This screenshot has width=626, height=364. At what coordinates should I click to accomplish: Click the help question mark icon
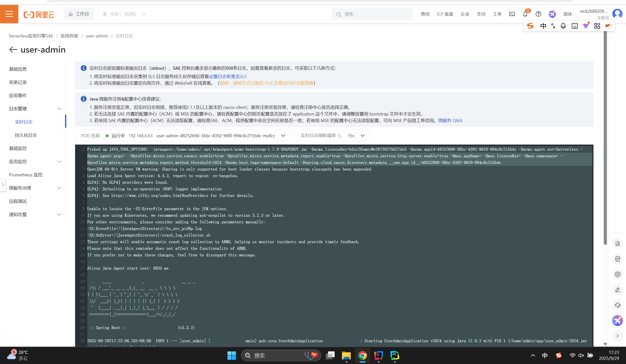pos(538,14)
